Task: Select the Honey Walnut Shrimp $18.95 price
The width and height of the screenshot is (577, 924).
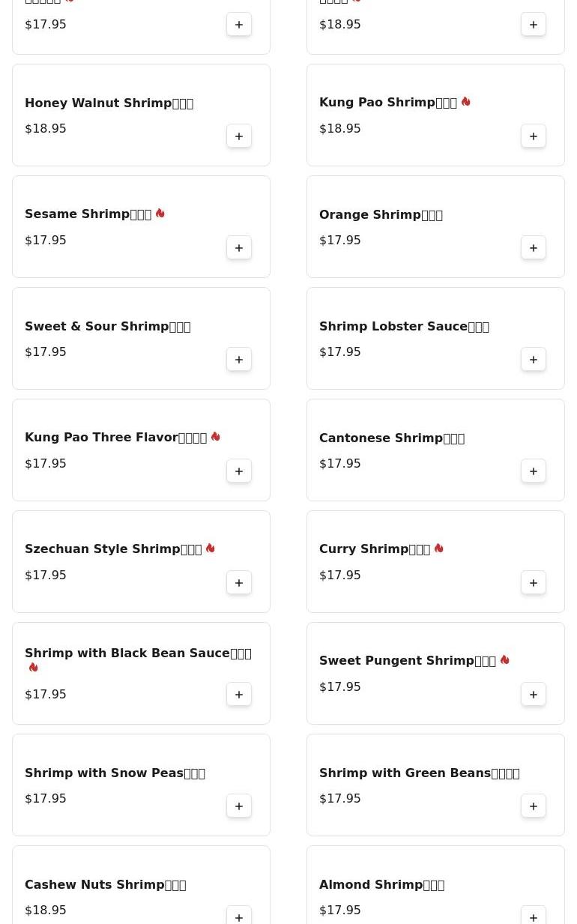Action: [46, 129]
